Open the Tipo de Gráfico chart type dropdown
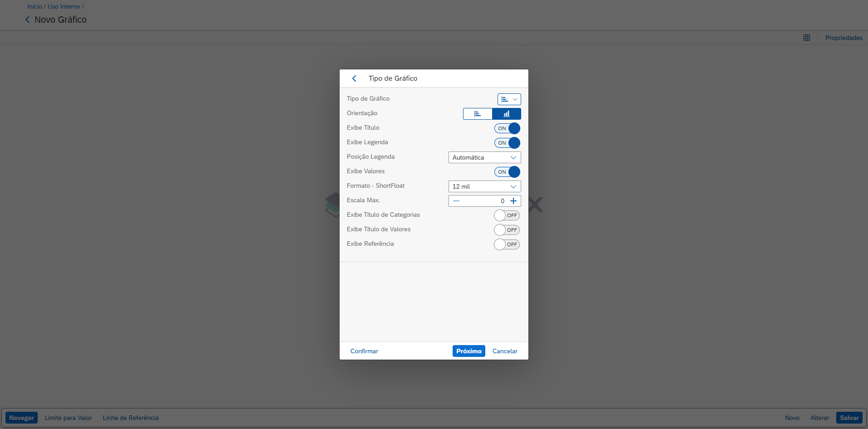This screenshot has height=429, width=868. (509, 99)
